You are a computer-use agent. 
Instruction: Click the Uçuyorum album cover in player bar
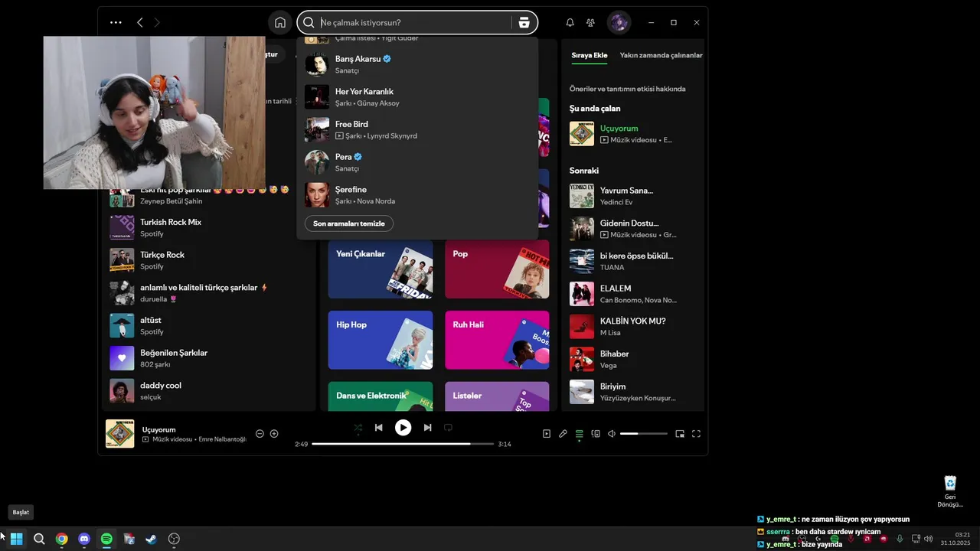[120, 434]
